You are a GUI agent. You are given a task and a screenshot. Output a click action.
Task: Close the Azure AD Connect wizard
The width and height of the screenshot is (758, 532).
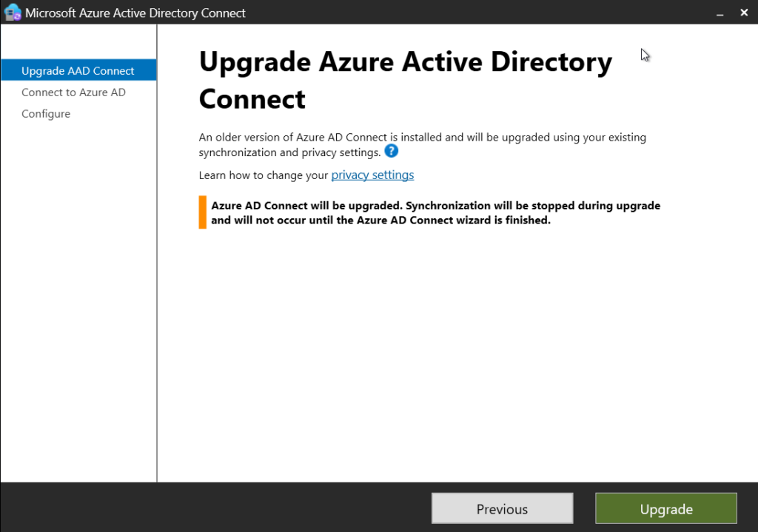(x=744, y=13)
